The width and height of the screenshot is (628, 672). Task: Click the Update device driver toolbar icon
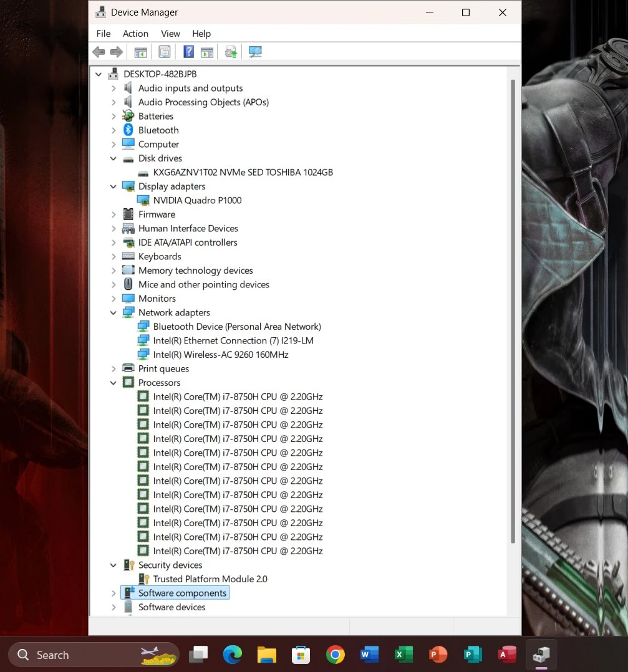tap(231, 52)
